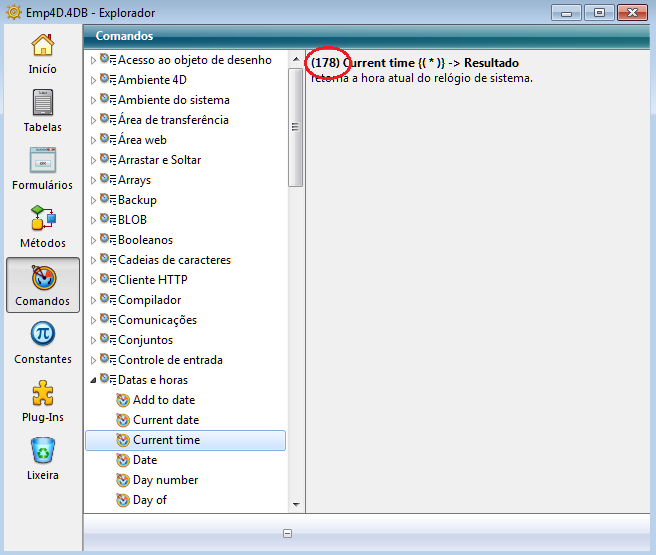
Task: Select the Backup theme row
Action: point(137,200)
